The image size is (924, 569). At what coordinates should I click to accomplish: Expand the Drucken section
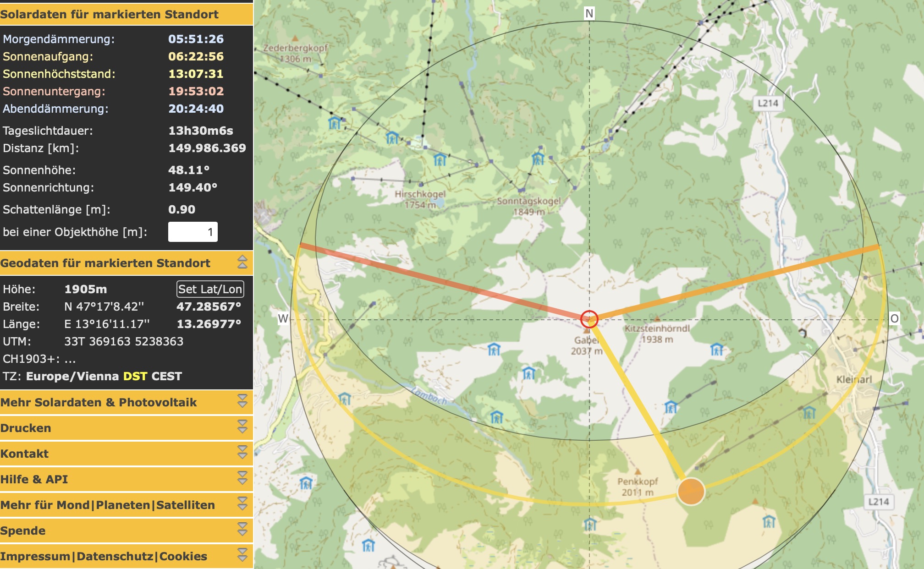242,427
